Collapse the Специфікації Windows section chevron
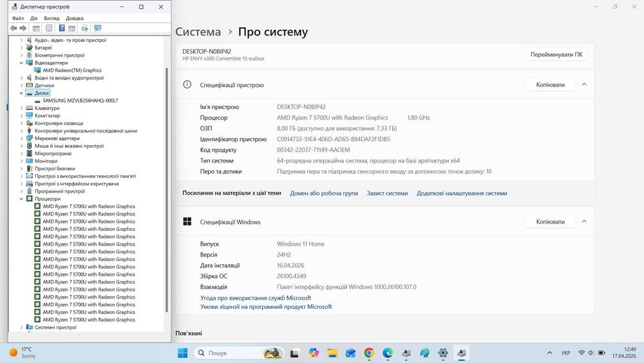644x363 pixels. pos(584,221)
